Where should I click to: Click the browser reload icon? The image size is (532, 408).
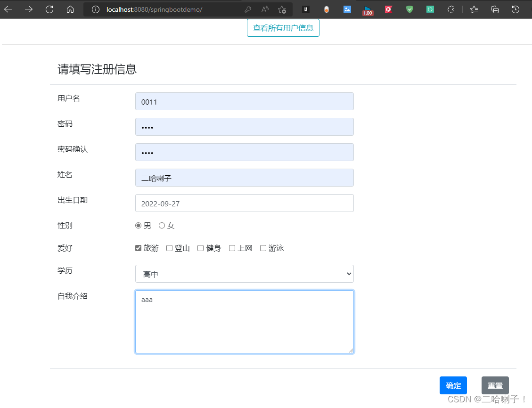point(49,9)
